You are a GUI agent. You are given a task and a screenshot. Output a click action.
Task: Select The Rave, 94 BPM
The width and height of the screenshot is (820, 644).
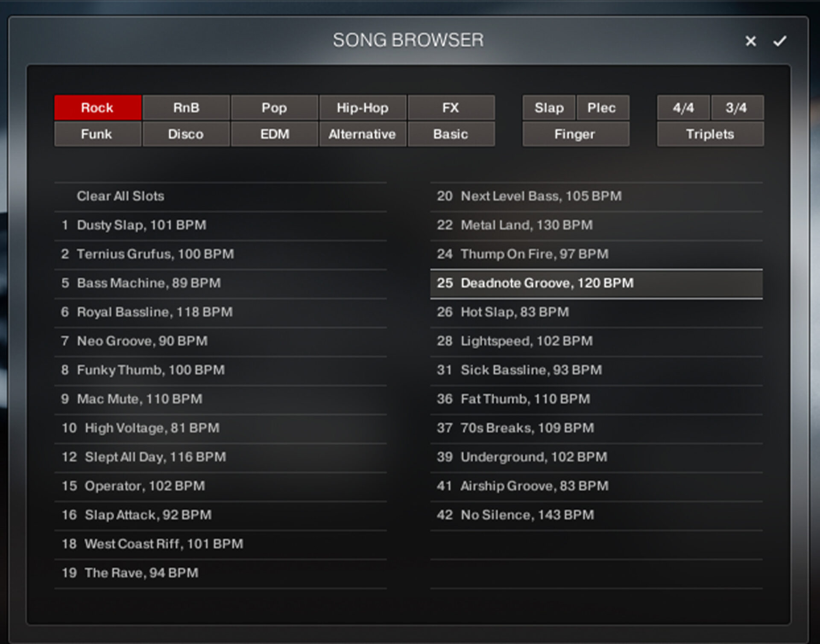click(x=141, y=573)
